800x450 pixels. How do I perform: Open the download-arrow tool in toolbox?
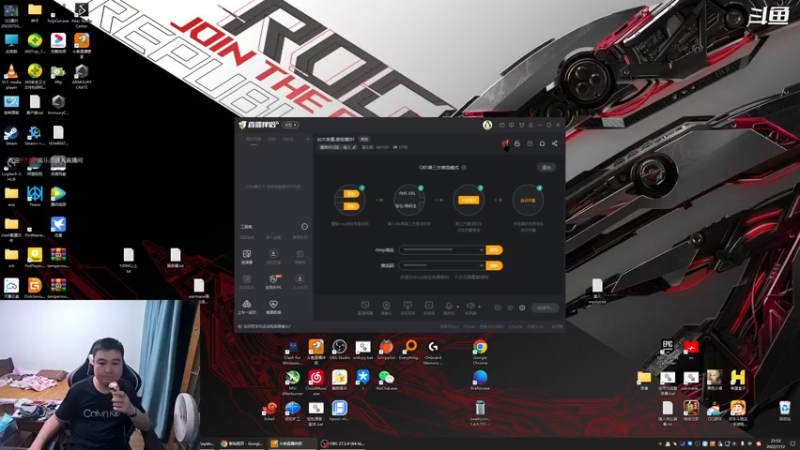pos(273,257)
